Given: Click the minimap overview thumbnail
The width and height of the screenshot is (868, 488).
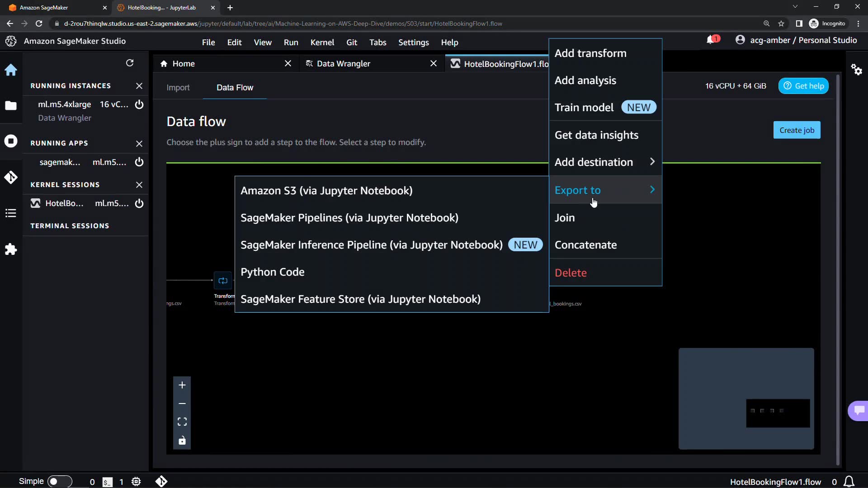Looking at the screenshot, I should 746,399.
